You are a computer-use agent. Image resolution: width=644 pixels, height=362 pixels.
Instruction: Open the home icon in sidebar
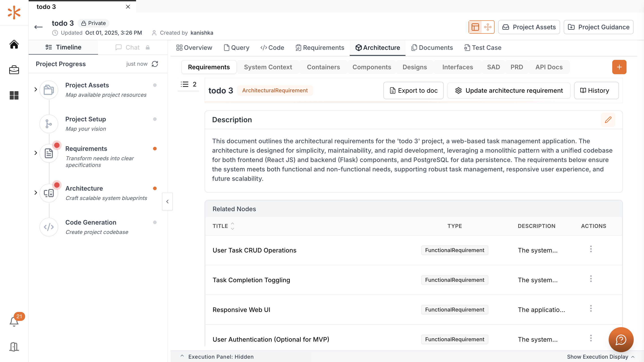(x=14, y=44)
